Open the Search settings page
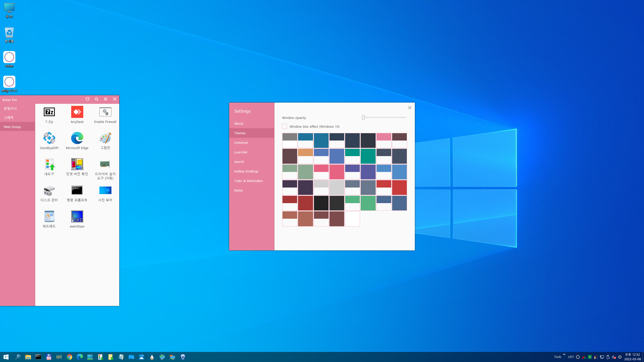This screenshot has width=644, height=362. [x=252, y=162]
